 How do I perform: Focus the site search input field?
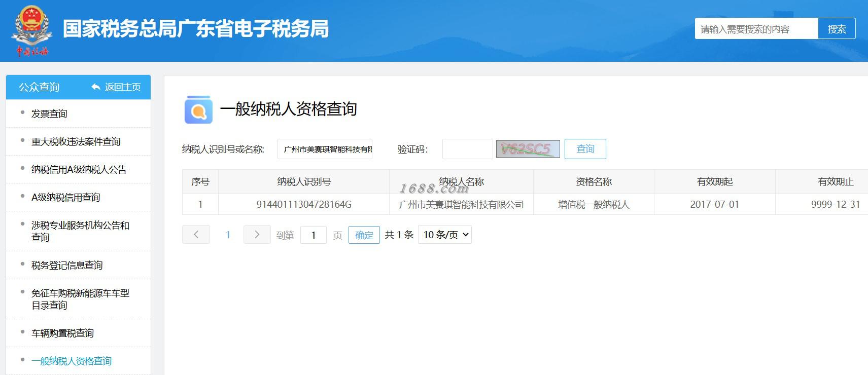[756, 28]
